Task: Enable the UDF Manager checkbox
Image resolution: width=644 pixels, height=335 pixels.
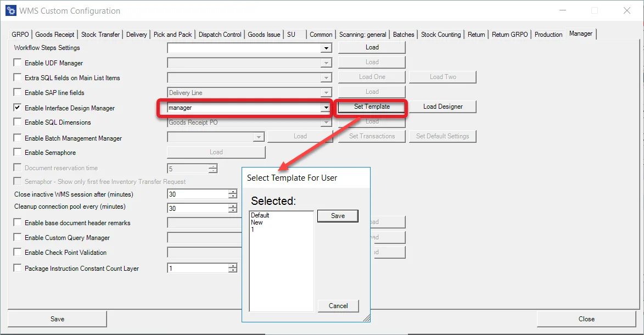Action: pos(17,63)
